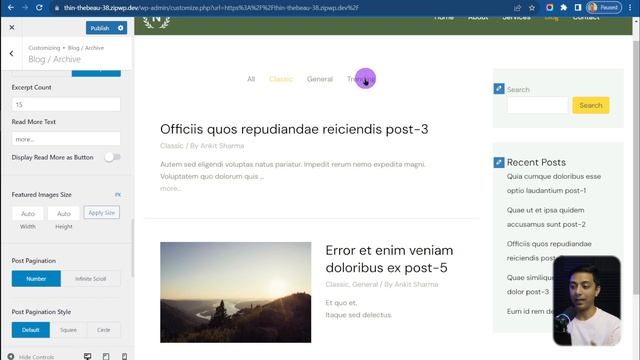Click the more... link under post-3
The width and height of the screenshot is (640, 360).
point(171,188)
